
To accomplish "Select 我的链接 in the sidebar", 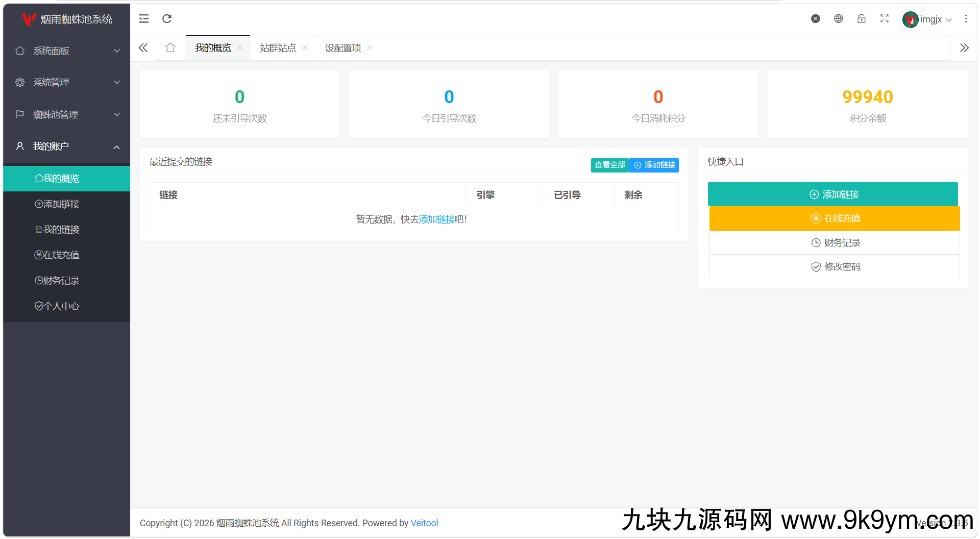I will [x=67, y=230].
